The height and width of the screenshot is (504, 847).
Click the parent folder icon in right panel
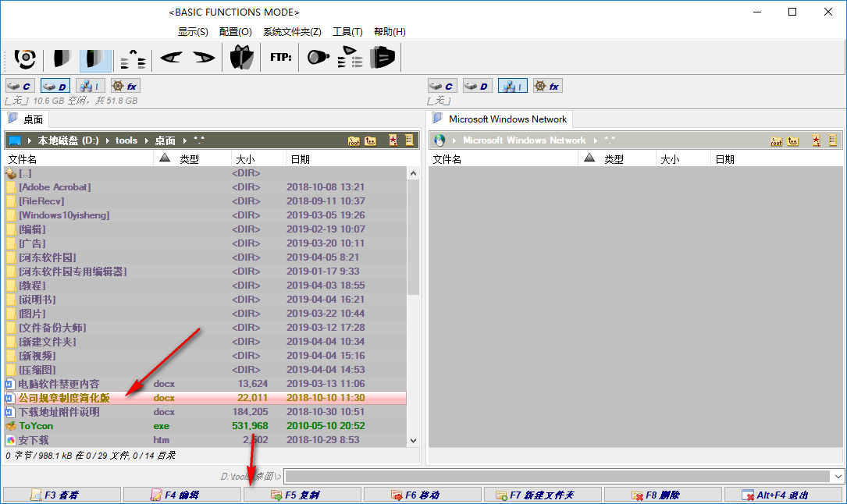click(x=793, y=141)
